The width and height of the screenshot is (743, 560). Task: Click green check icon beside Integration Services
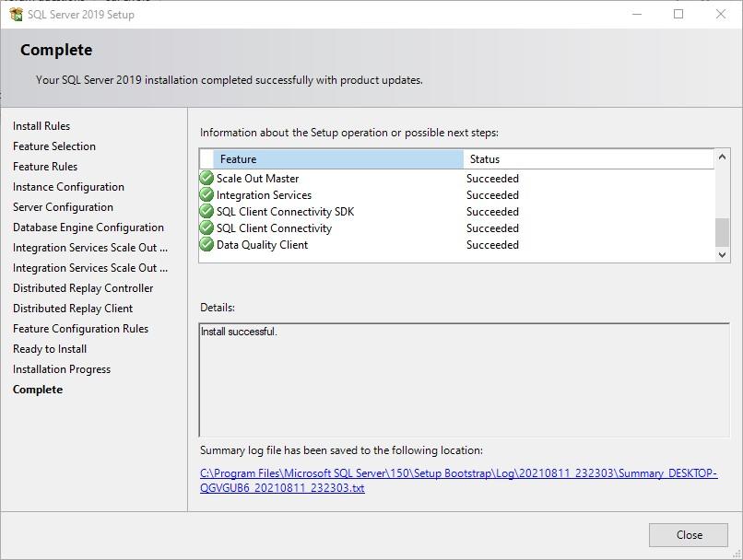[x=206, y=195]
